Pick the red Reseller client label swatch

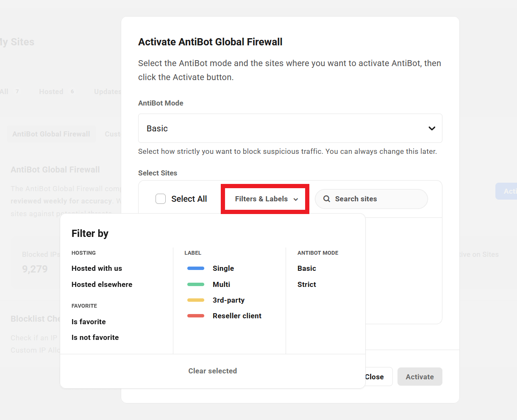[x=196, y=316]
